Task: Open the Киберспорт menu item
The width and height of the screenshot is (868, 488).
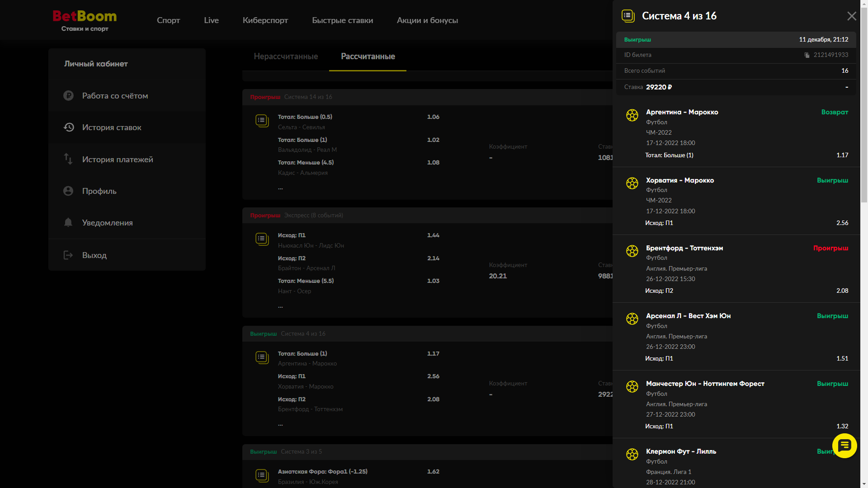Action: pyautogui.click(x=265, y=20)
